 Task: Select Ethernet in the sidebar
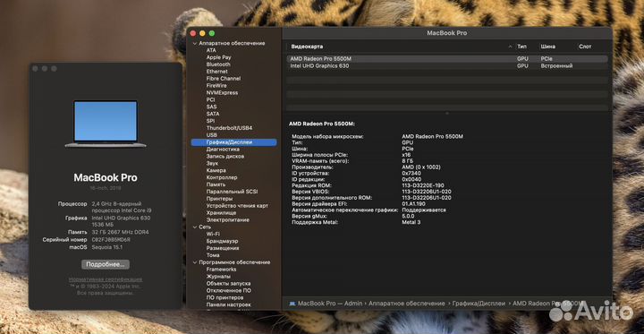(216, 71)
